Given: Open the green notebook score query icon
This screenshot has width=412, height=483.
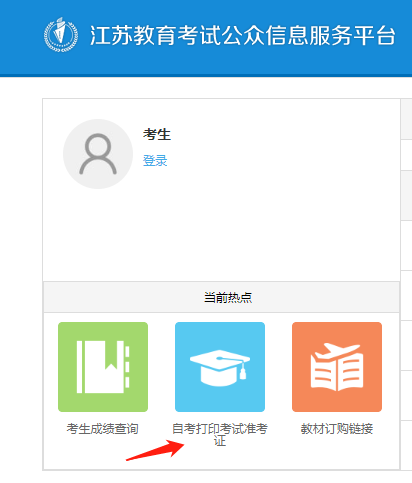Looking at the screenshot, I should (x=103, y=367).
